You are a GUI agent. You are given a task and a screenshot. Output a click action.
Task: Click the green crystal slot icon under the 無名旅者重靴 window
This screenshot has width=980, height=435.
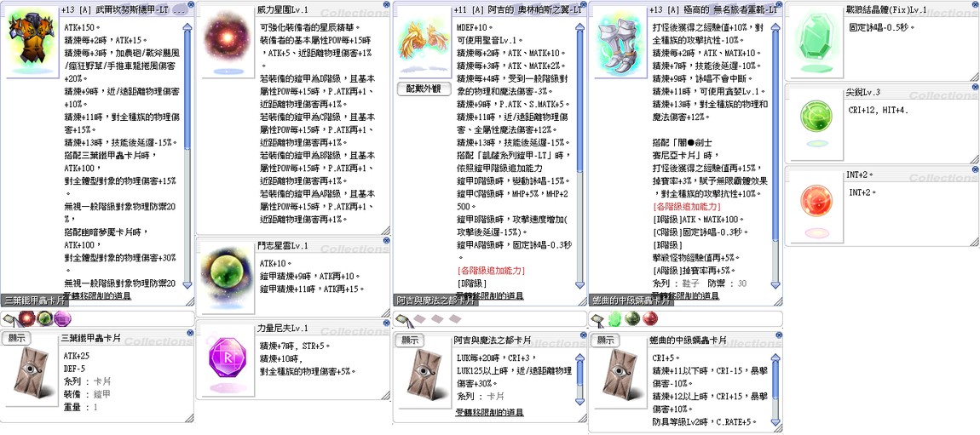point(615,319)
